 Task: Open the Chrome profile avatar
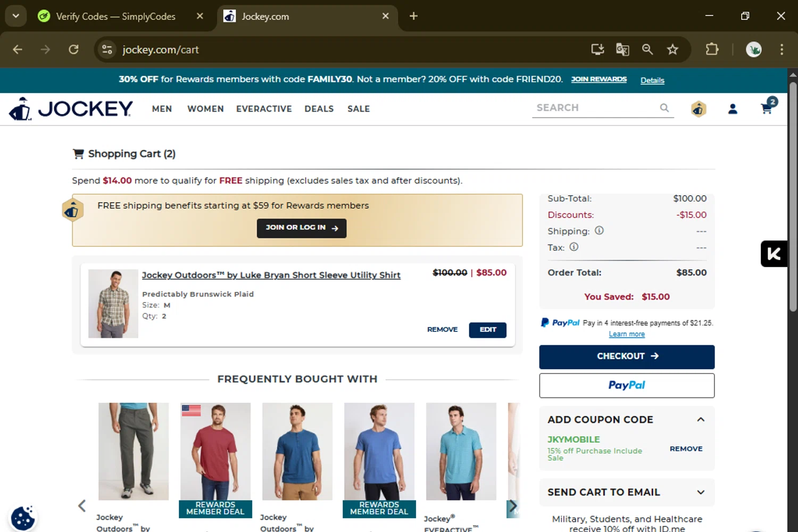coord(753,49)
